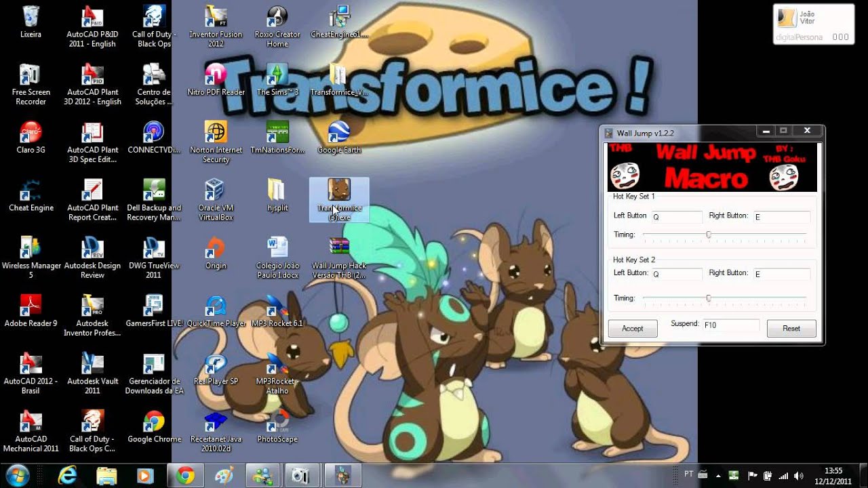Image resolution: width=868 pixels, height=488 pixels.
Task: Select the Claro 3G icon
Action: 31,138
